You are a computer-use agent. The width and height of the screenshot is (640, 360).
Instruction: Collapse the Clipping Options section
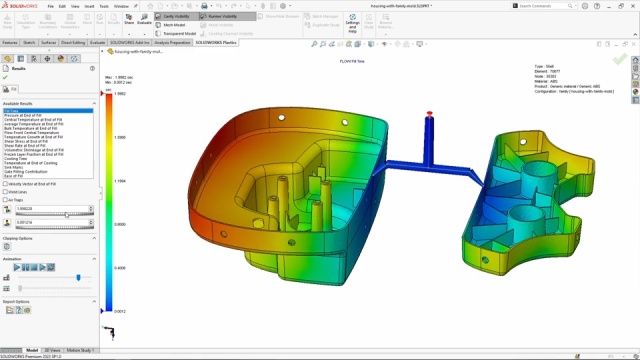(x=94, y=238)
